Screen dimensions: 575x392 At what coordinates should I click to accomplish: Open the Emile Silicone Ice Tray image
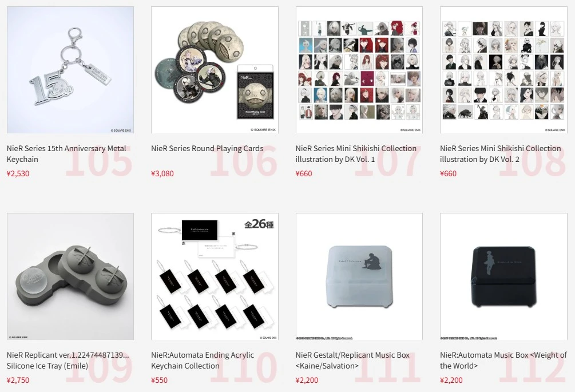click(x=70, y=276)
